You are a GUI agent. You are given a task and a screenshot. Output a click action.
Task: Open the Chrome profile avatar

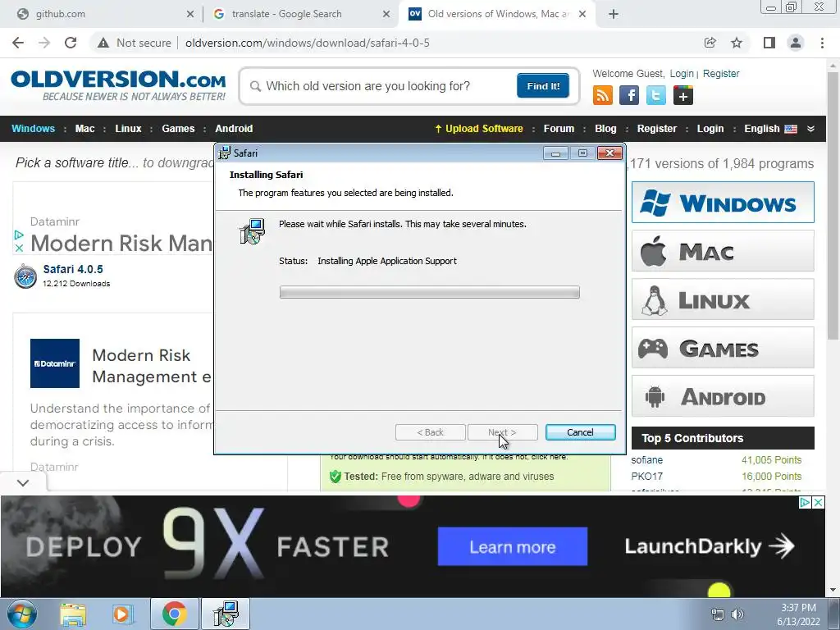[796, 43]
